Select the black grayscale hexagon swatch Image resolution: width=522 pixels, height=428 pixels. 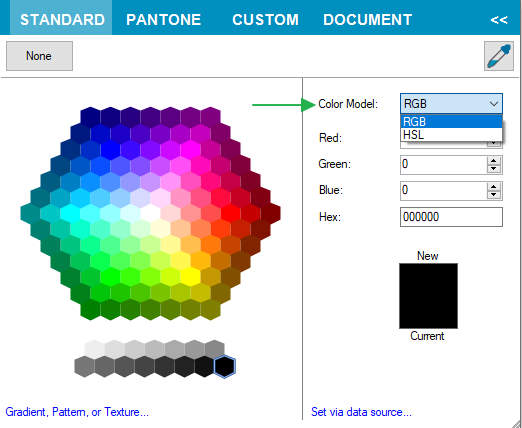[225, 367]
